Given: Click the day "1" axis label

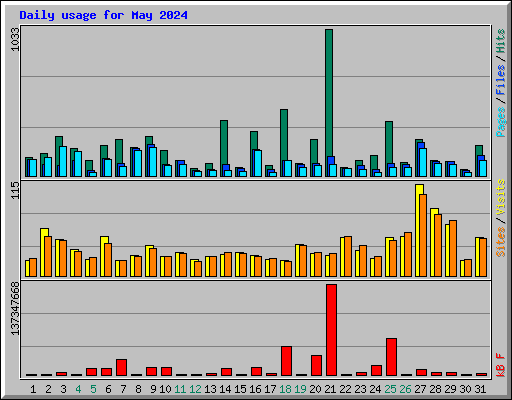Looking at the screenshot, I should pos(33,389).
